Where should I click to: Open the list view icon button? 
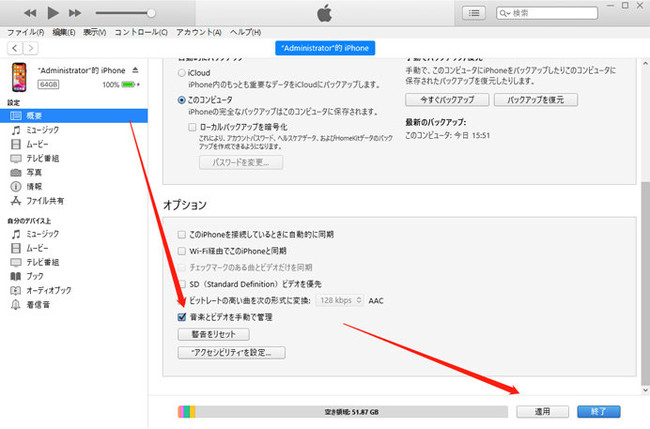point(474,13)
